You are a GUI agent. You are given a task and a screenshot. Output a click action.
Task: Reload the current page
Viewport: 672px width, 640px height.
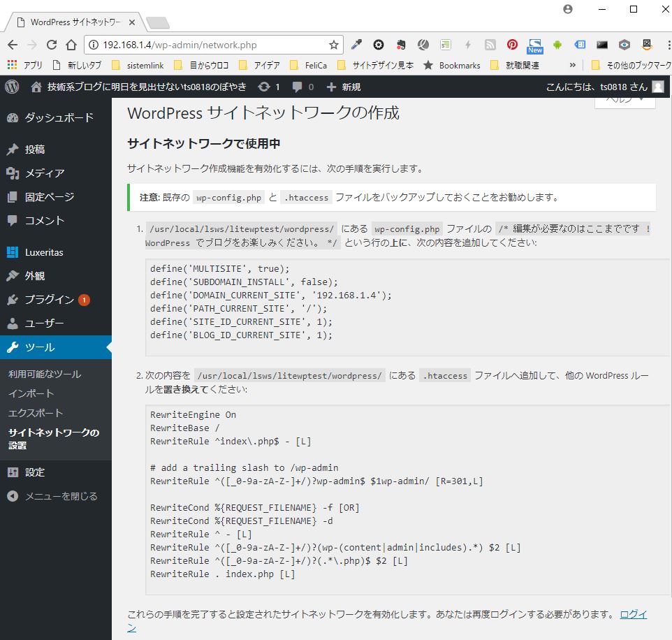tap(52, 45)
